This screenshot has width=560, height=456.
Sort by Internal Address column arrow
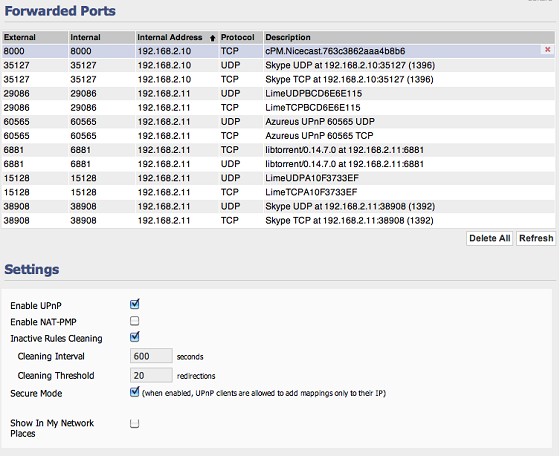pos(212,38)
